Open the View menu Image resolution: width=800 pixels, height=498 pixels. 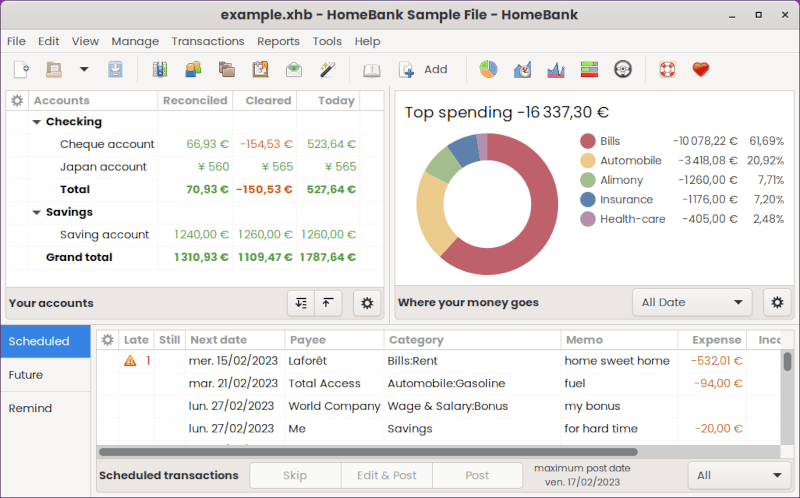tap(85, 41)
